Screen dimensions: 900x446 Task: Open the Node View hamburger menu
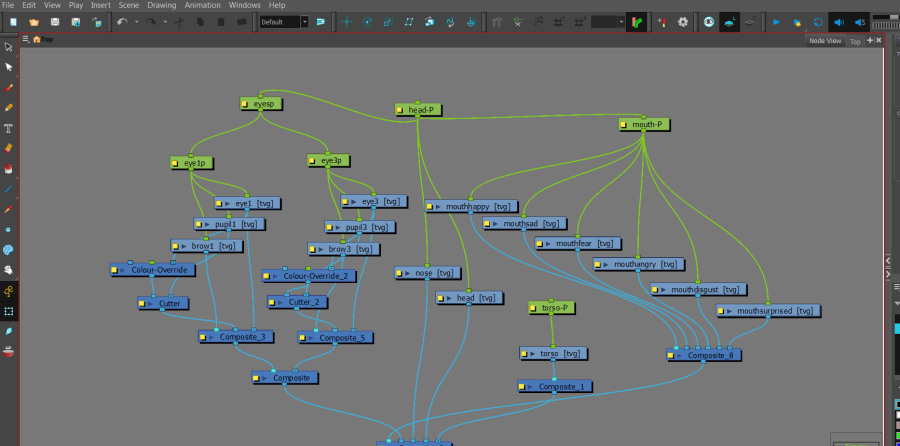[25, 39]
